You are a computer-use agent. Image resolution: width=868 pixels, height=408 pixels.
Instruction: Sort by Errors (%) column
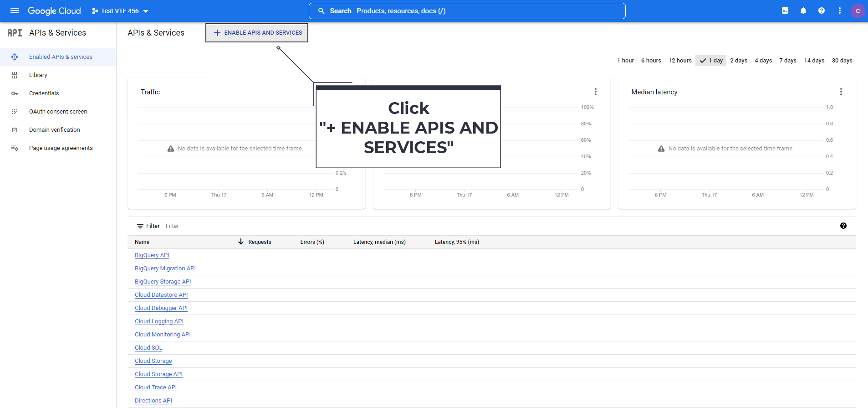pos(312,242)
